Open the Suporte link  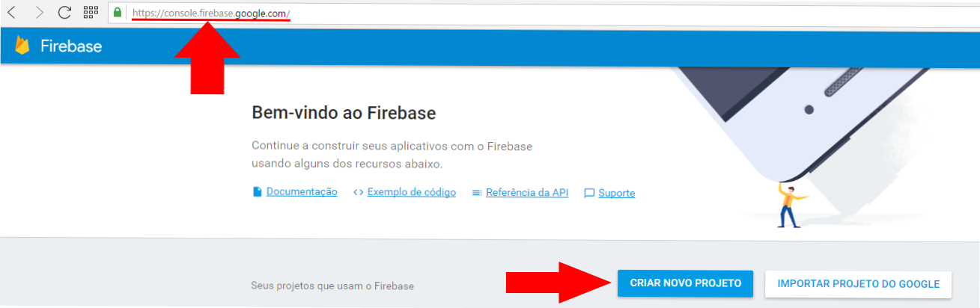click(617, 193)
